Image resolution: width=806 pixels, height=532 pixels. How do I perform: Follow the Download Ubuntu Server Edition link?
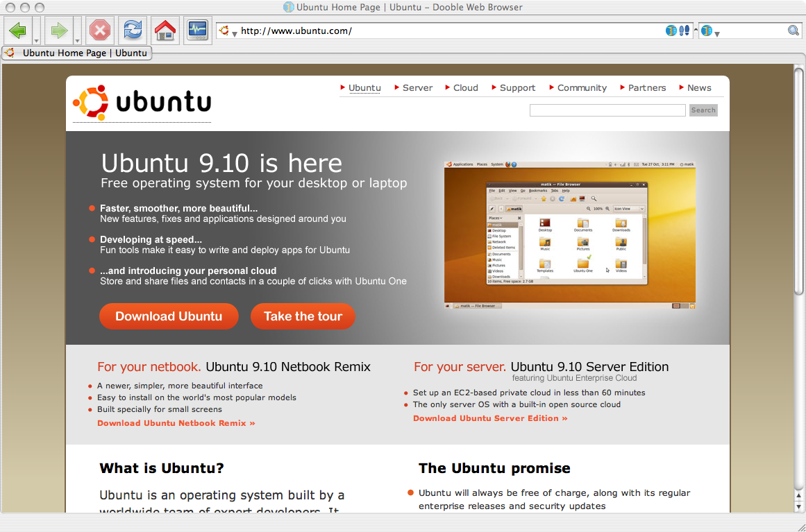tap(490, 418)
